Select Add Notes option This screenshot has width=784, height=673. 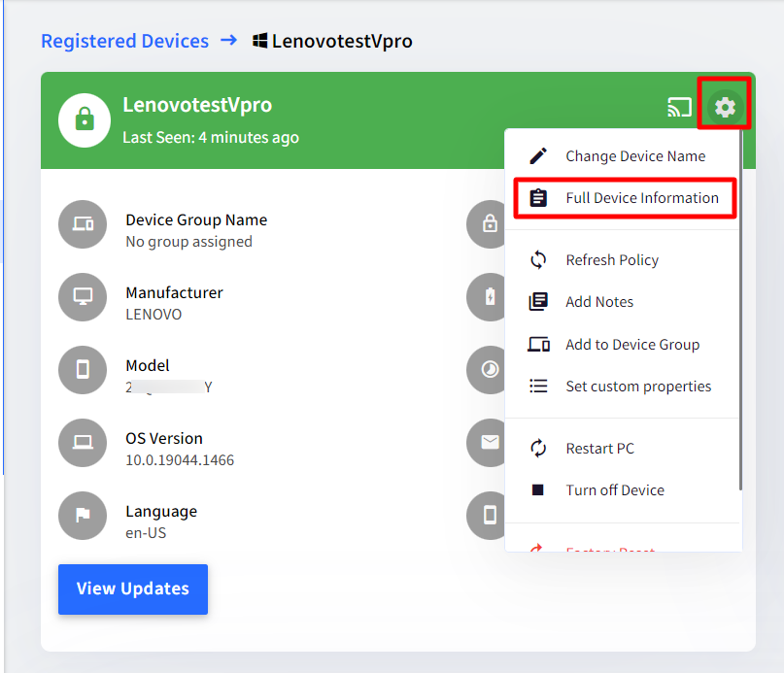[623, 302]
